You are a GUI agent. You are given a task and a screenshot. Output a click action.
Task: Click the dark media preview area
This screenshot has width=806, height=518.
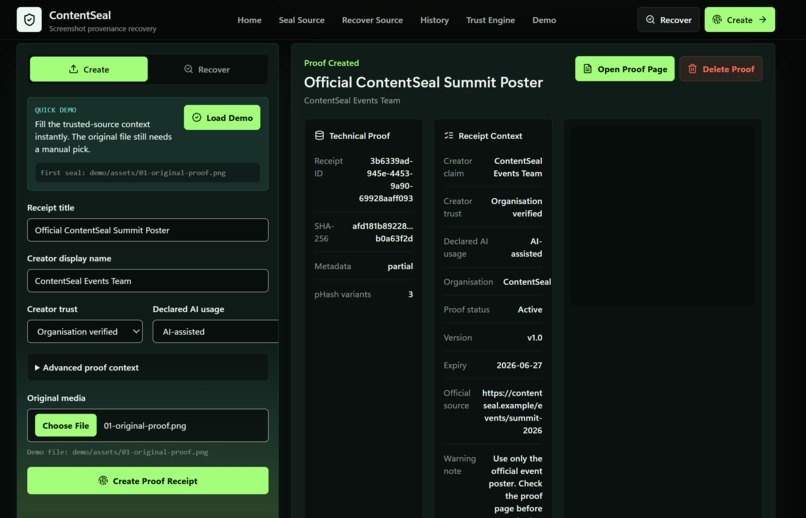(663, 216)
